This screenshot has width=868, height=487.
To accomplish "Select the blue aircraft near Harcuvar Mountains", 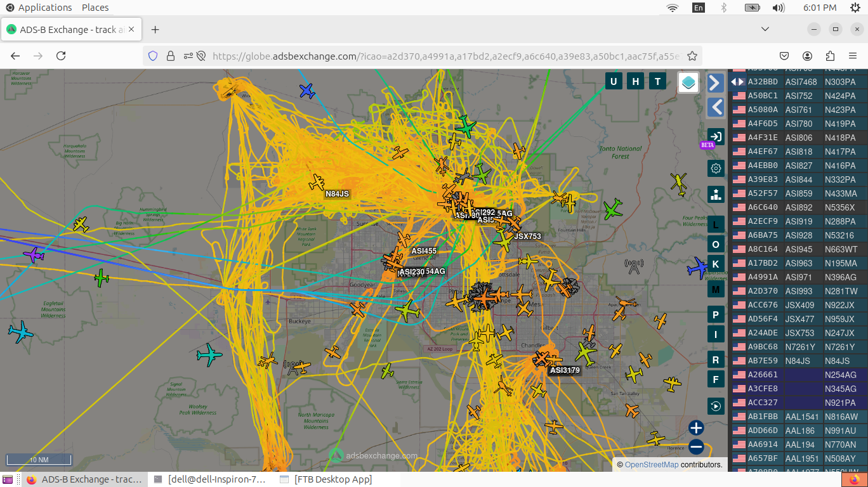I will pos(307,91).
